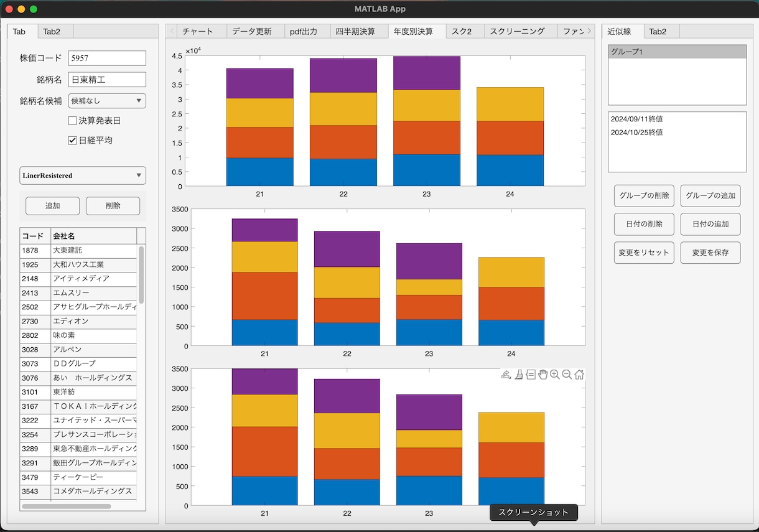
Task: Select グループ1 in the group list
Action: click(x=677, y=52)
